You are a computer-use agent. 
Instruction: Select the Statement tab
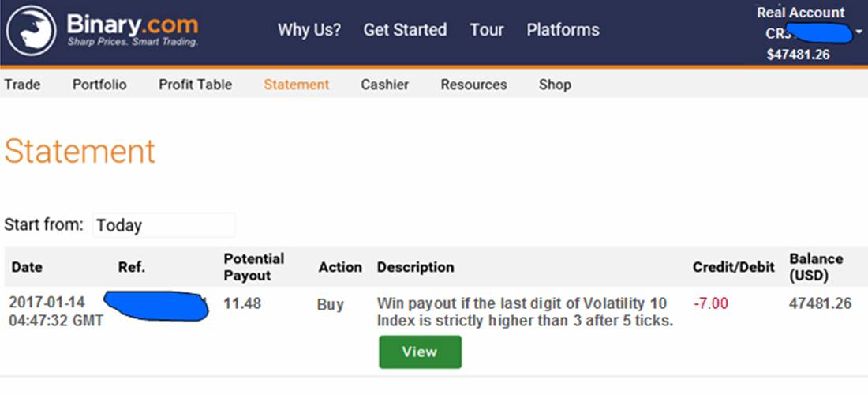click(296, 85)
